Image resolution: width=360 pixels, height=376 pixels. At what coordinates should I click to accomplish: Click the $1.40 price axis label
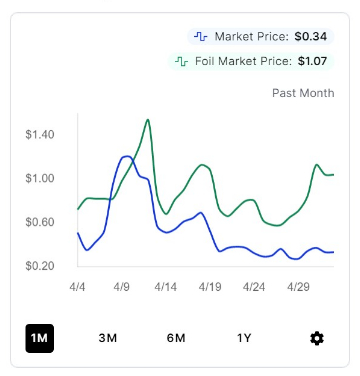click(40, 135)
